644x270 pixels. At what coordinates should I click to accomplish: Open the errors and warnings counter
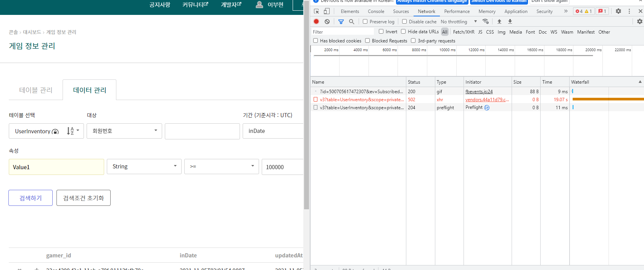pyautogui.click(x=584, y=11)
